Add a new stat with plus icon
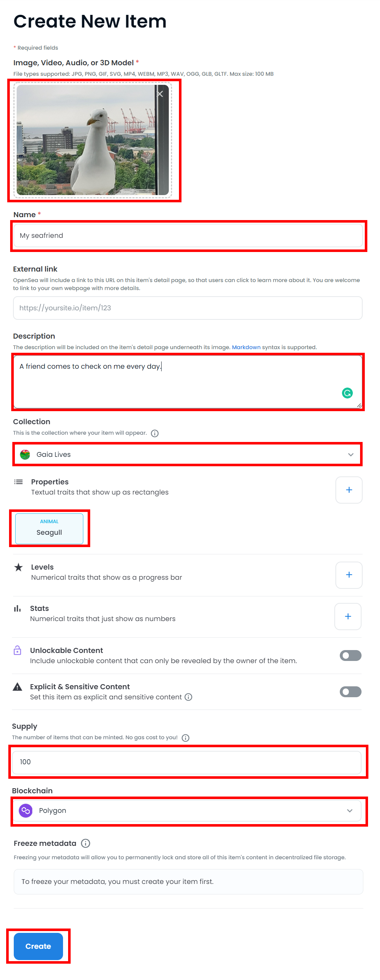380x980 pixels. (347, 616)
